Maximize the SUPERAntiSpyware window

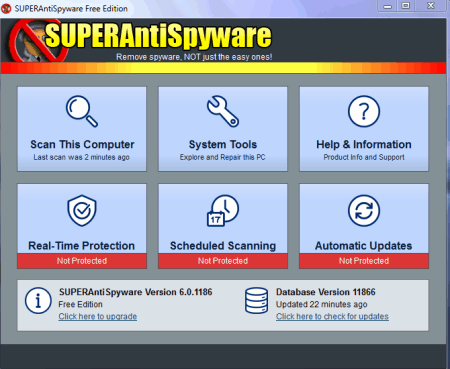(x=405, y=6)
